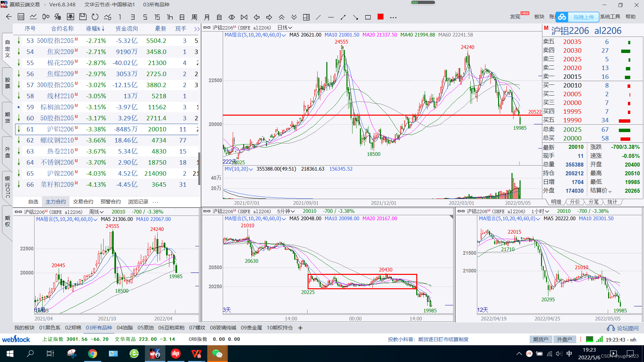Toggle multi-panel layout icon

tap(306, 17)
